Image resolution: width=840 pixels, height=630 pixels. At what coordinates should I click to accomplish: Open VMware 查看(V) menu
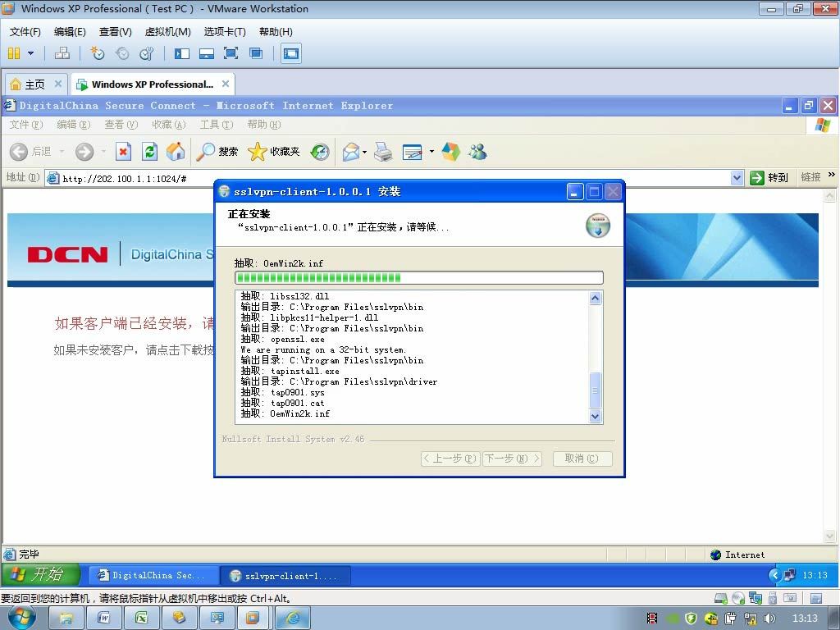pyautogui.click(x=115, y=32)
